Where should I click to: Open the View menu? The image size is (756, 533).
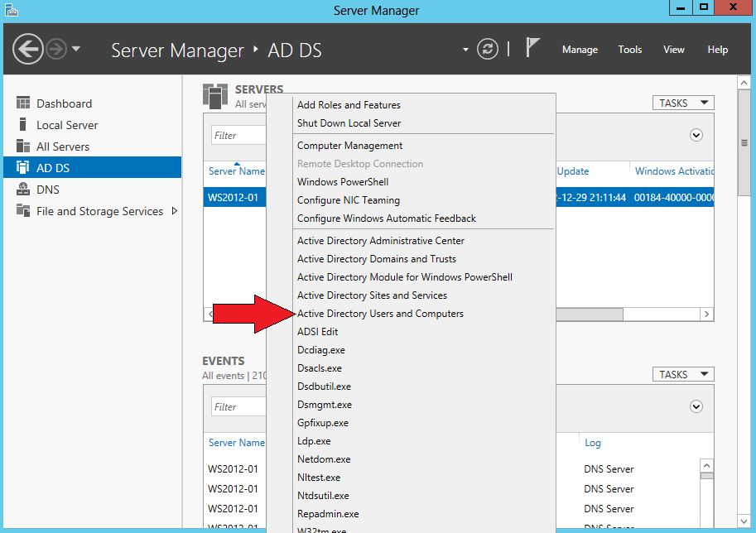(x=673, y=50)
